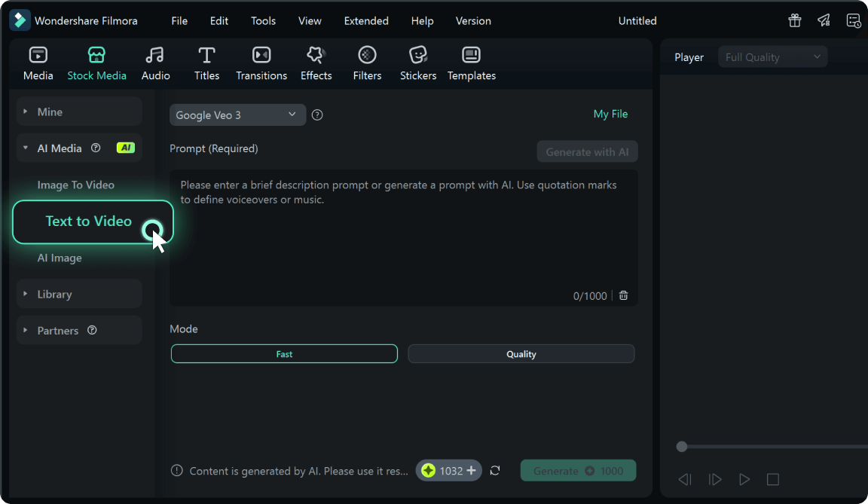The image size is (868, 504).
Task: Open the Edit menu
Action: (x=219, y=20)
